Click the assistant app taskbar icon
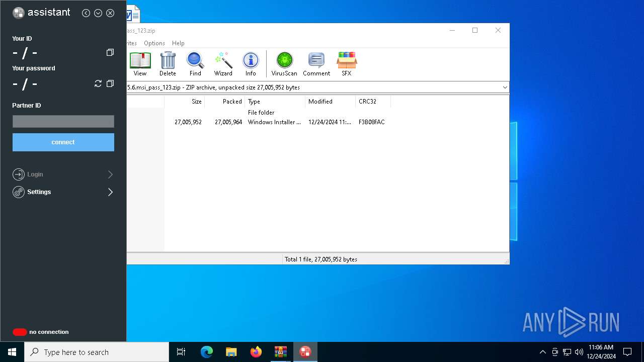This screenshot has height=362, width=644. pos(305,352)
